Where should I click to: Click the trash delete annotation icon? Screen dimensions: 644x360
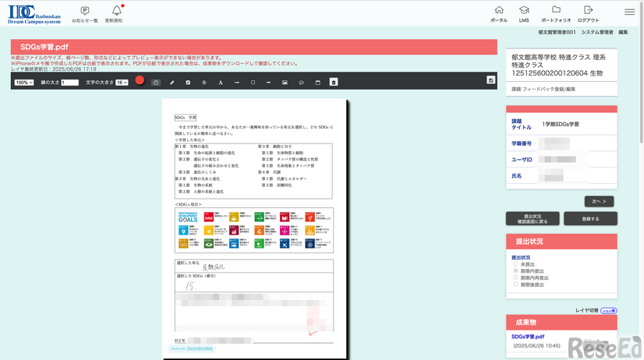(334, 82)
